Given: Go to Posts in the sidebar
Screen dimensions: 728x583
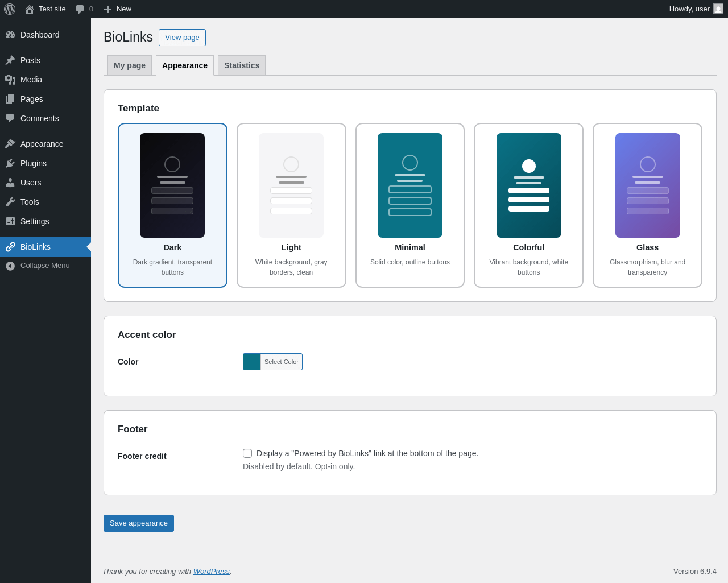Looking at the screenshot, I should point(45,60).
